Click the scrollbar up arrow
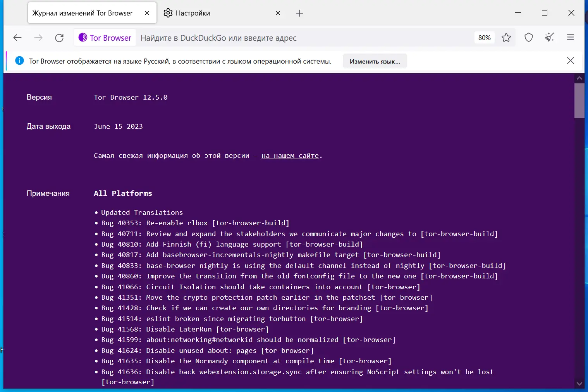 (x=579, y=78)
